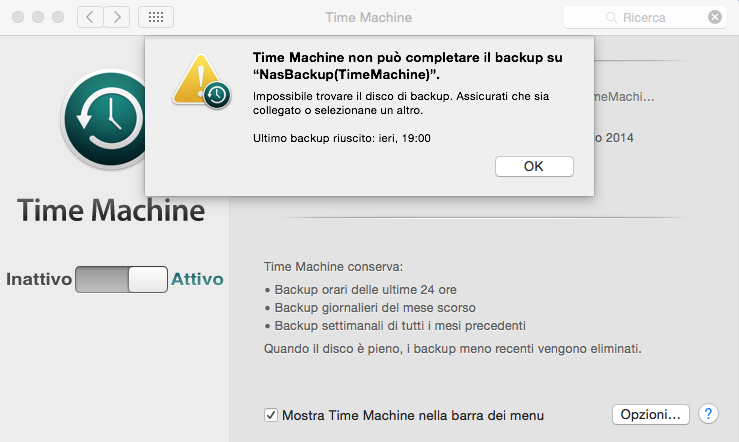
Task: Dismiss the backup error with OK
Action: tap(534, 166)
